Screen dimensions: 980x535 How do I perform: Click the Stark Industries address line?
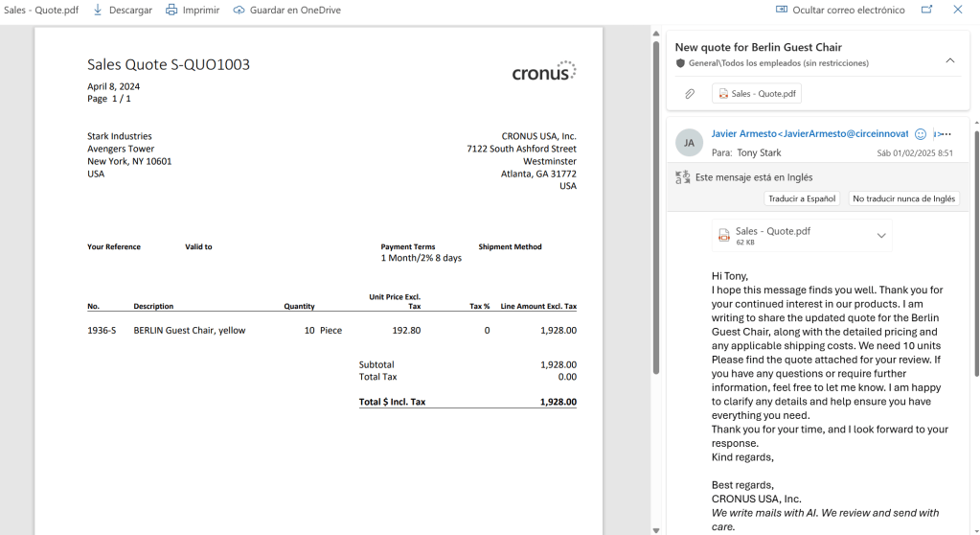coord(120,136)
